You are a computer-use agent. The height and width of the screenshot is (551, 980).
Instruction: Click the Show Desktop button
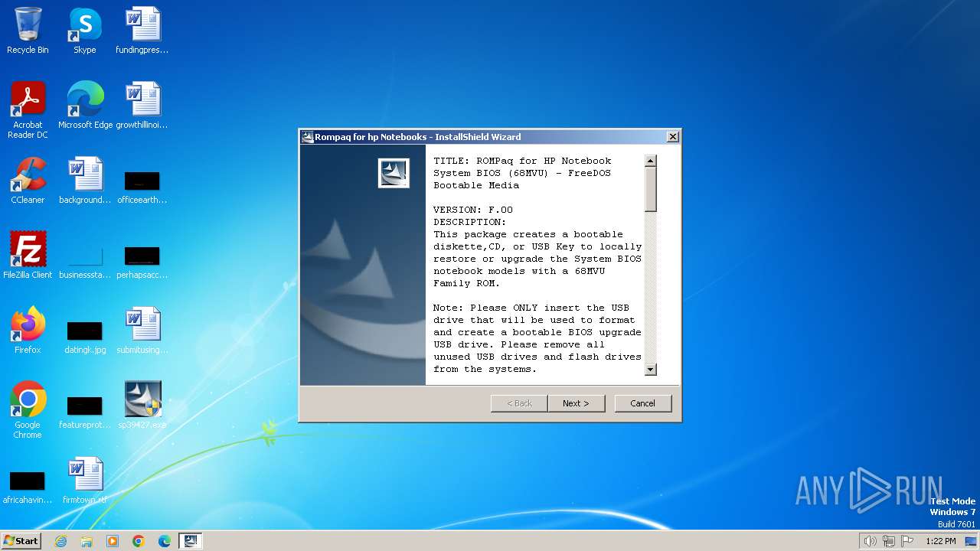tap(971, 541)
